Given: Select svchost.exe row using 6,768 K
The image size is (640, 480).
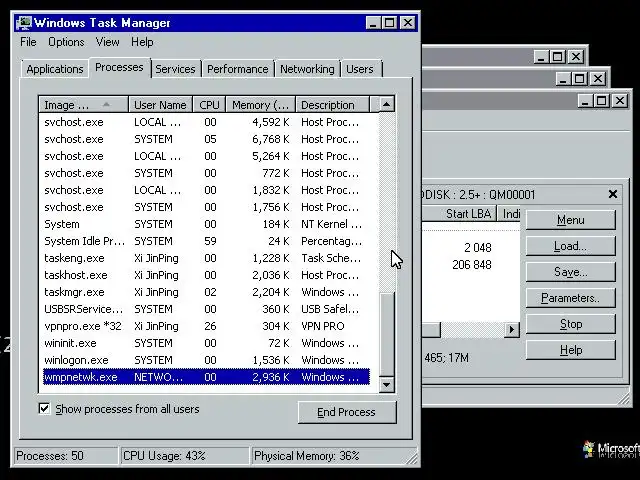Looking at the screenshot, I should point(206,139).
